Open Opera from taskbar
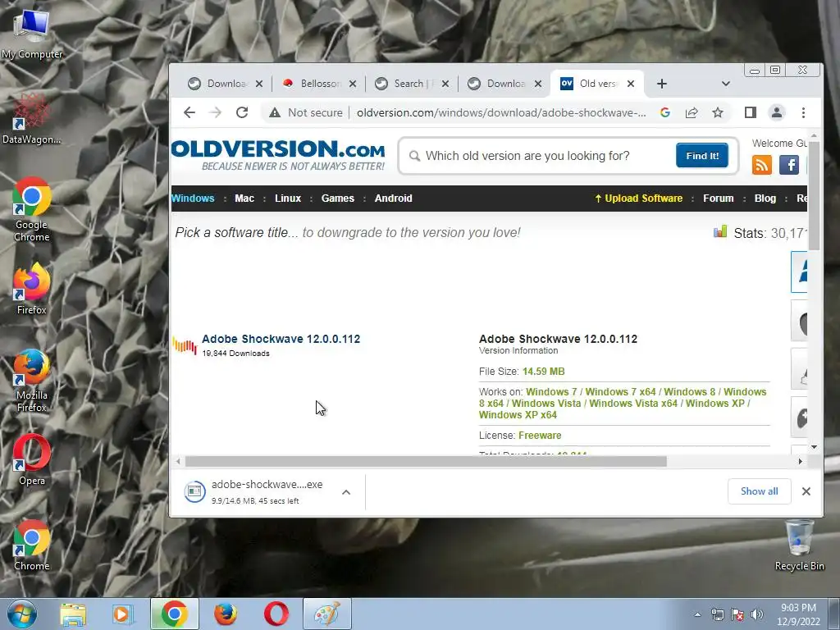The height and width of the screenshot is (630, 840). (276, 614)
